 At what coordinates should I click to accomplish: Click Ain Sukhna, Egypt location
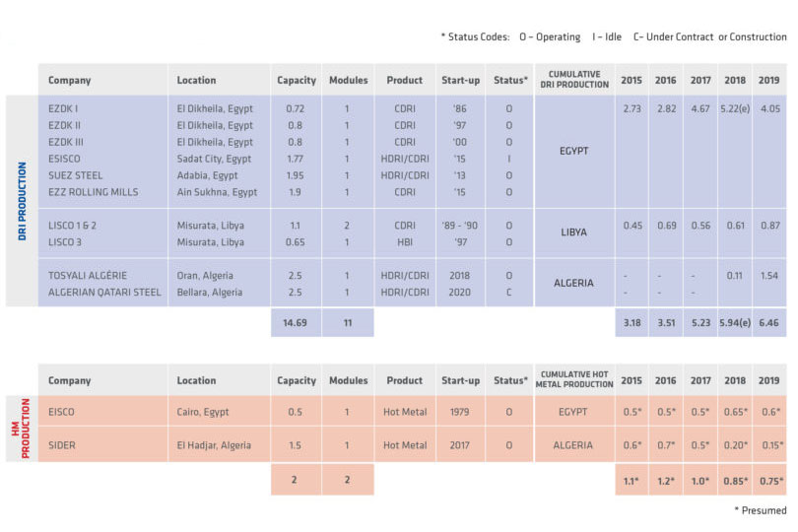(217, 192)
